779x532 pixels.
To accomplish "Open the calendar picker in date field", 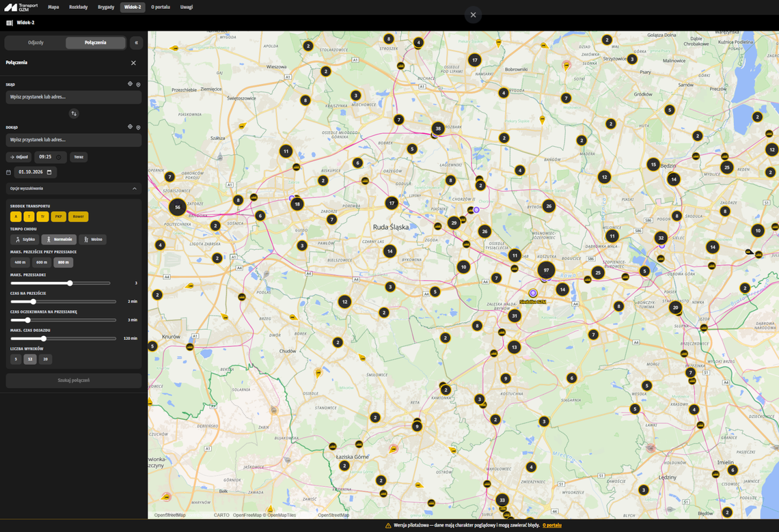I will [x=49, y=172].
